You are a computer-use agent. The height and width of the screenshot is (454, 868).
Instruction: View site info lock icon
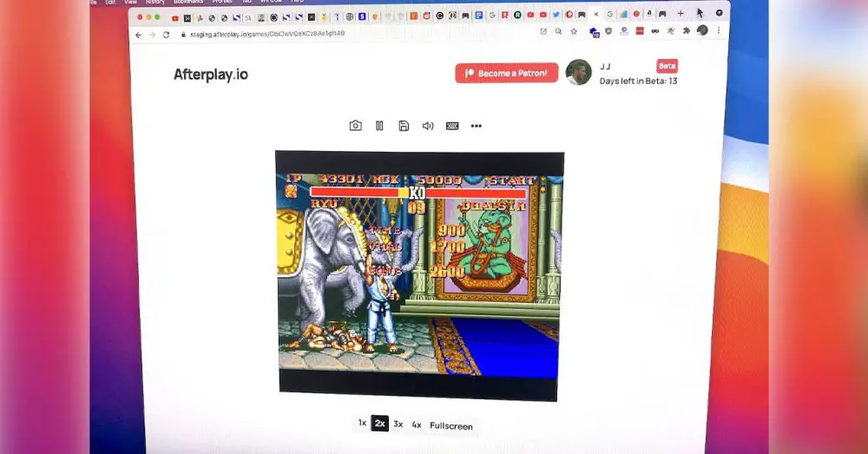pyautogui.click(x=183, y=35)
